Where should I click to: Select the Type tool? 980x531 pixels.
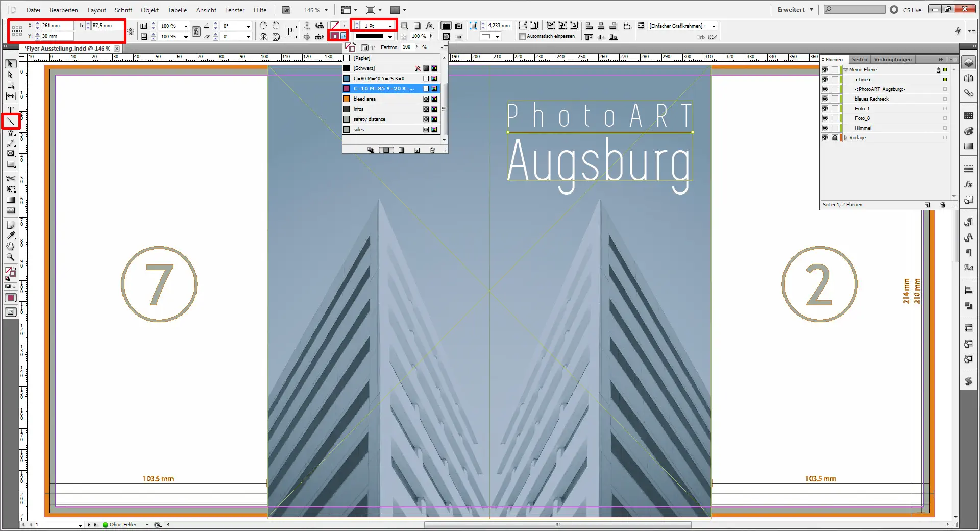click(x=10, y=109)
